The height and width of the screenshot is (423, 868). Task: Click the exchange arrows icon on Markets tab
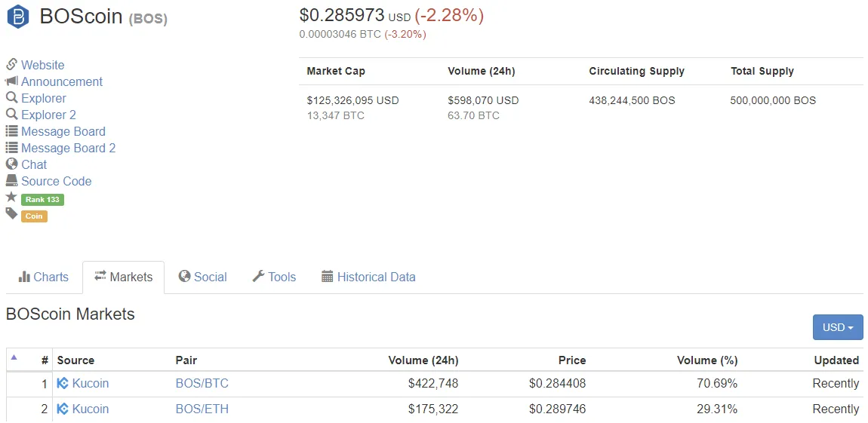(100, 275)
